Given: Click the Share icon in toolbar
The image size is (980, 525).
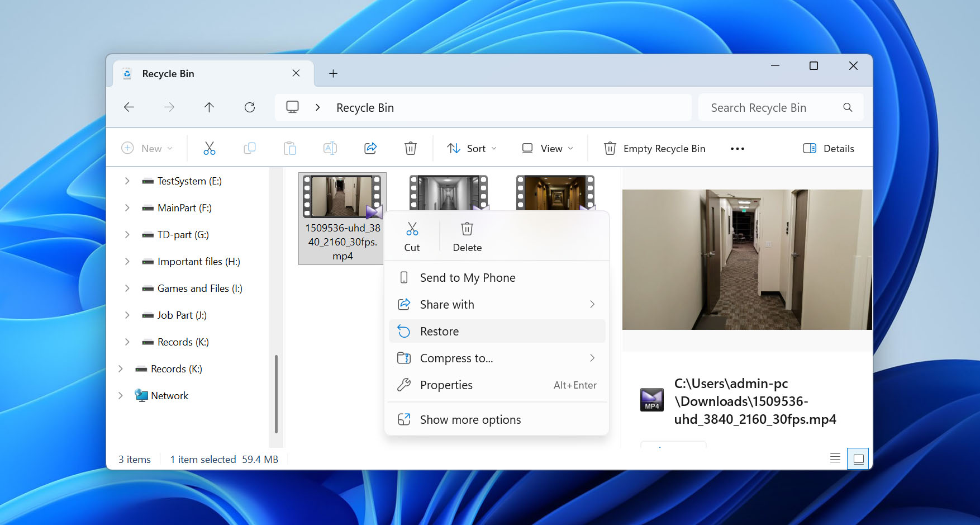Looking at the screenshot, I should 370,148.
